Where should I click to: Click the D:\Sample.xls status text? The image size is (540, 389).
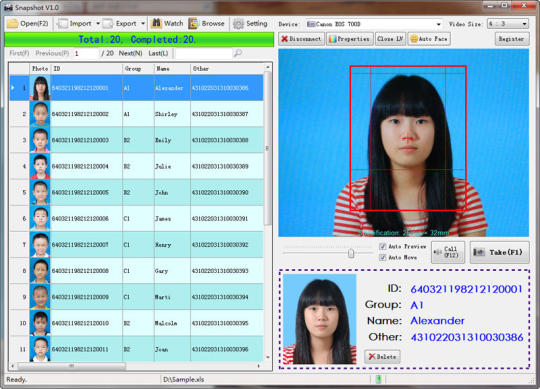coord(184,379)
